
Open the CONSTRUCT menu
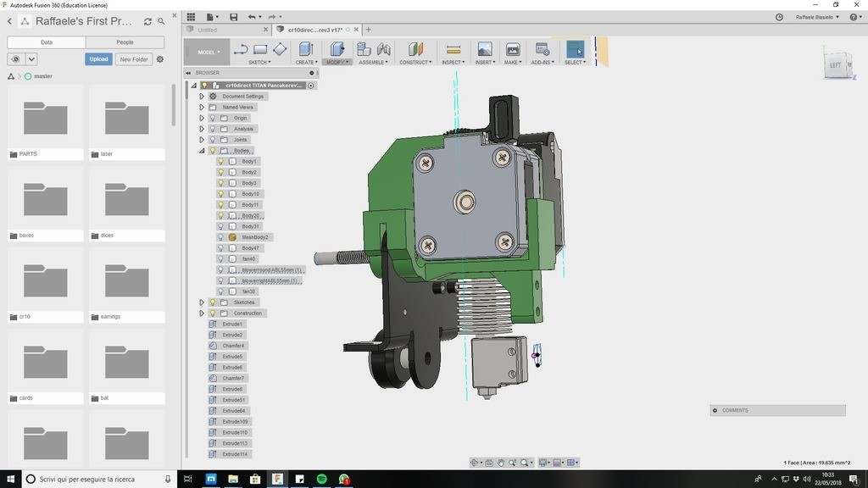tap(415, 63)
